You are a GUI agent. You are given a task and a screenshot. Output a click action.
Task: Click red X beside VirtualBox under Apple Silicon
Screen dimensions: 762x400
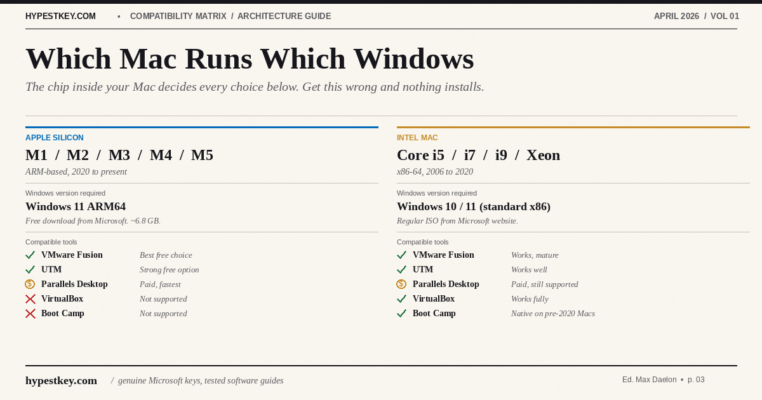(30, 299)
